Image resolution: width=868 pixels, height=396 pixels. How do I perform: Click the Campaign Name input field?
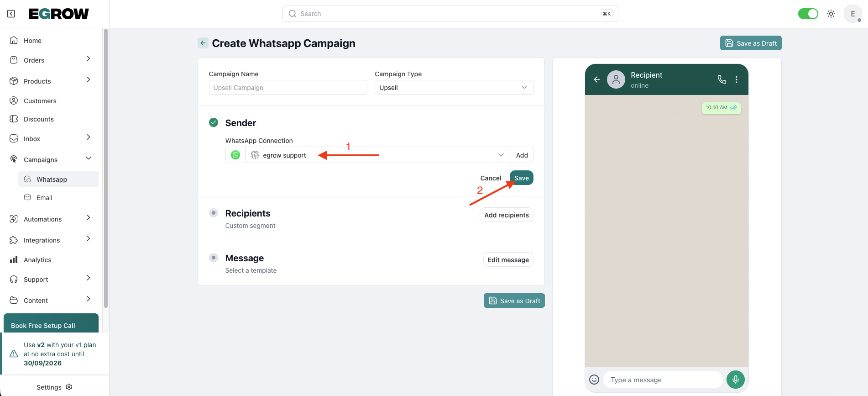288,87
